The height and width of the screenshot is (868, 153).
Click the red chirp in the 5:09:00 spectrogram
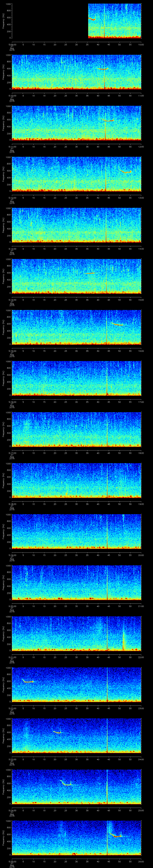pos(92,19)
